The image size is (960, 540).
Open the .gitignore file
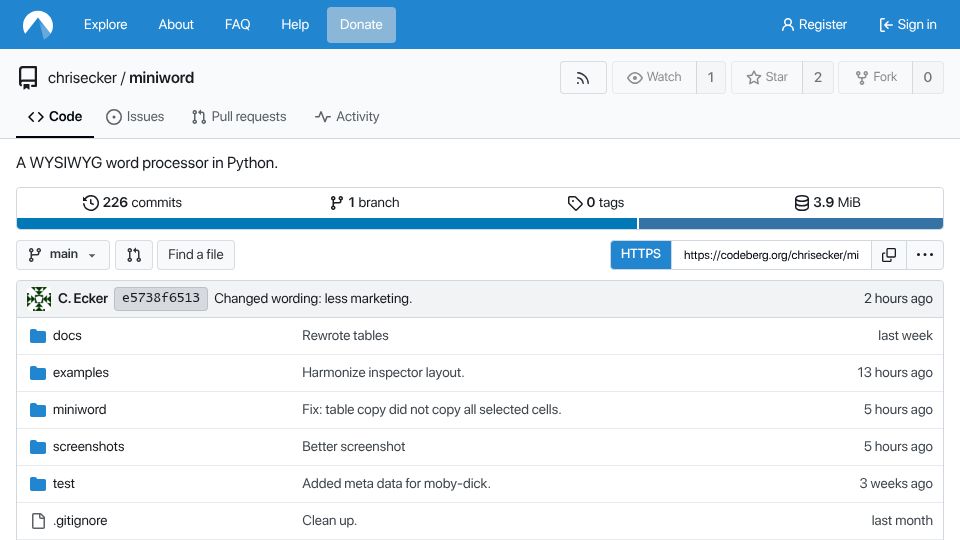click(x=80, y=521)
